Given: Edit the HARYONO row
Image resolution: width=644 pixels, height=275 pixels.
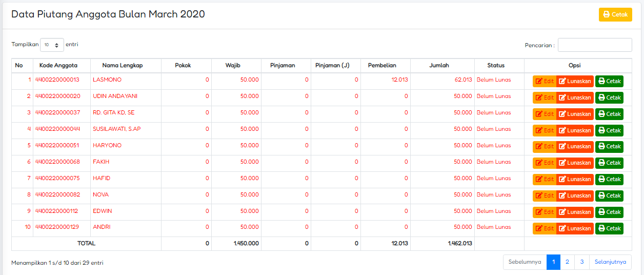Looking at the screenshot, I should point(545,147).
